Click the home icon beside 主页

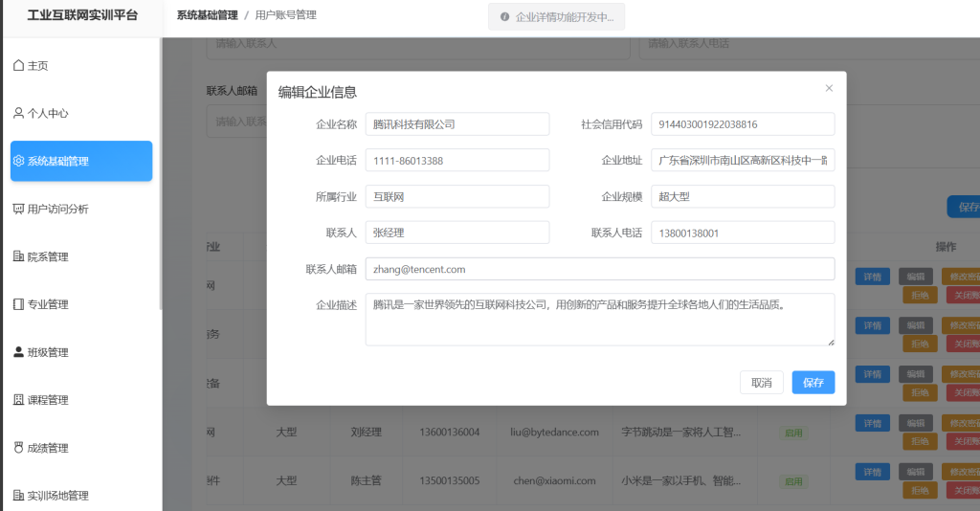click(18, 65)
